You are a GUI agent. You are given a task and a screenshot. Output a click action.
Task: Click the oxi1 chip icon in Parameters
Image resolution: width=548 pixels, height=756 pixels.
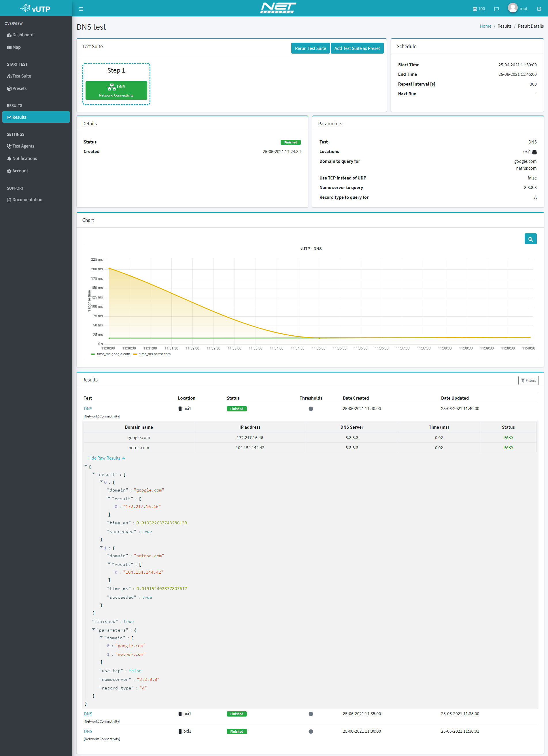534,152
